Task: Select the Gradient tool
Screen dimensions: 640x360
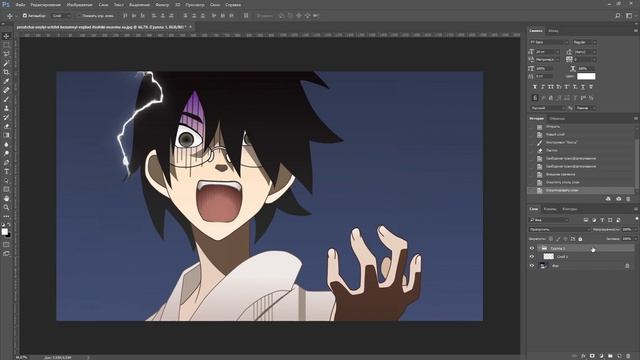Action: [6, 135]
